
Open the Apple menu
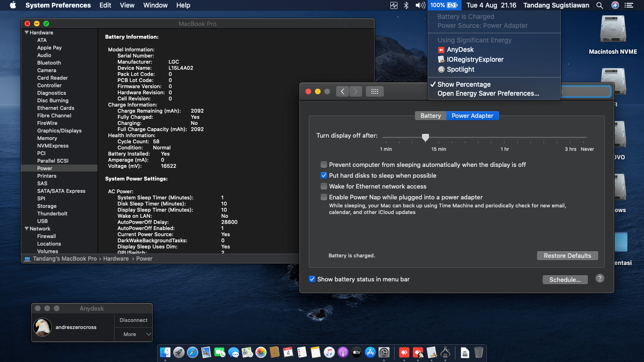pyautogui.click(x=13, y=5)
